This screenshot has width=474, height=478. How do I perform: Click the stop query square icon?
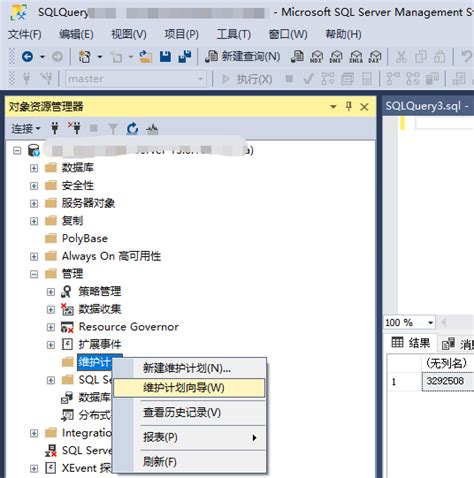click(x=289, y=79)
